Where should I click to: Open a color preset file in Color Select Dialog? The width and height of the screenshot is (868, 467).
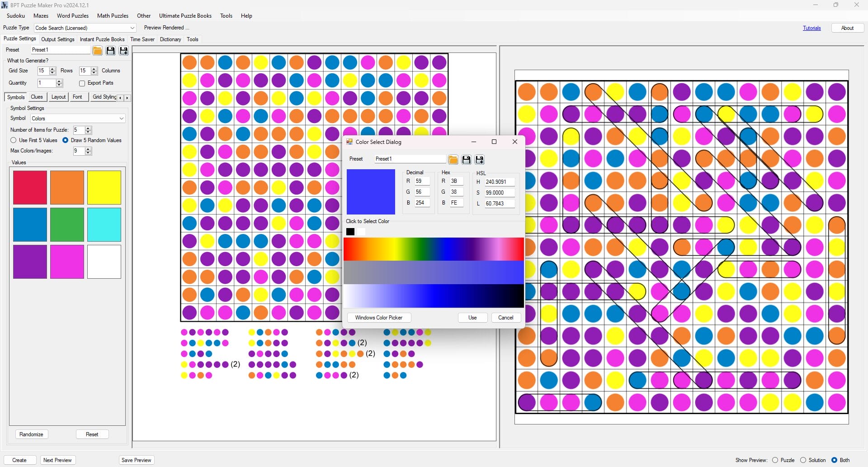(x=453, y=159)
